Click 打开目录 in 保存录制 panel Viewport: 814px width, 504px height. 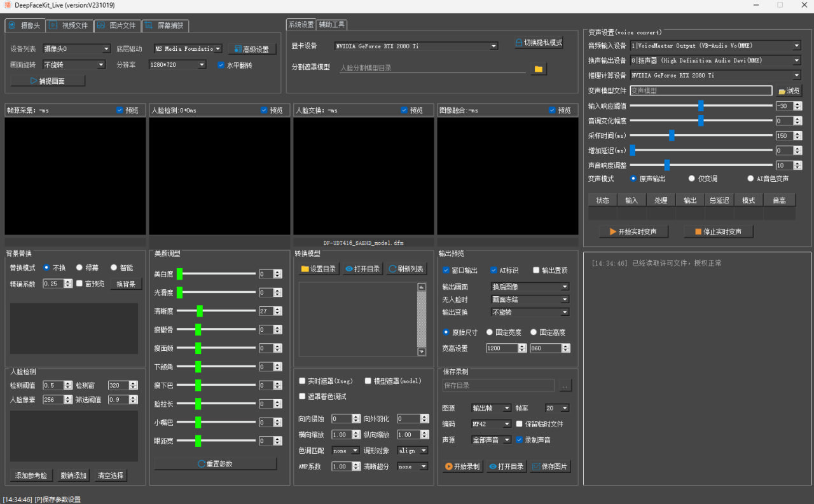click(506, 467)
